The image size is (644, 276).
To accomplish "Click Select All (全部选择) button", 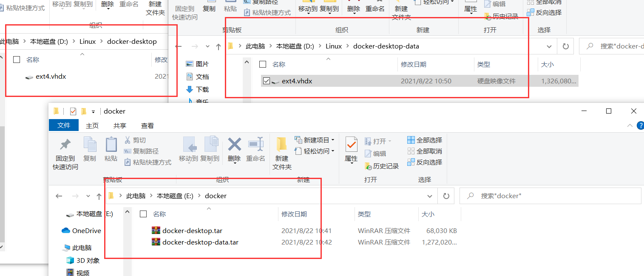I will click(x=425, y=140).
